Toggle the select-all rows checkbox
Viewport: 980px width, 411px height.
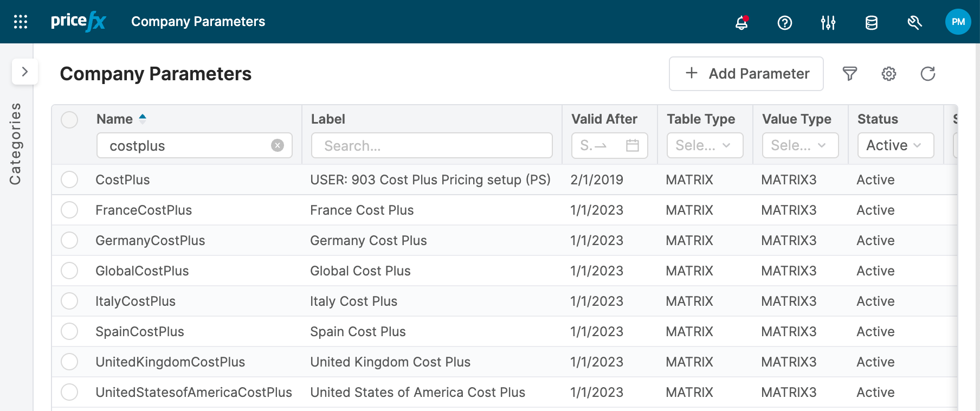point(69,120)
